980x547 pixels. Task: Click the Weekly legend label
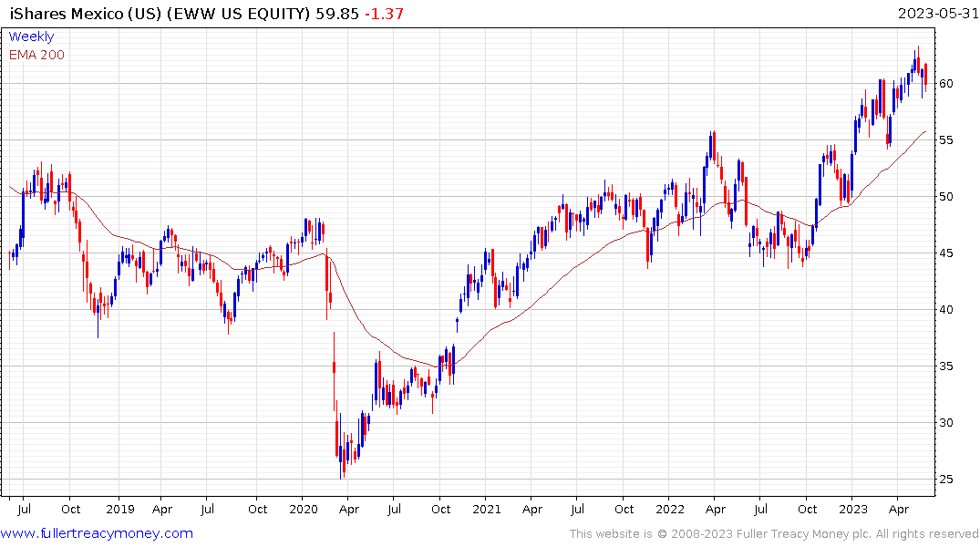pyautogui.click(x=31, y=36)
